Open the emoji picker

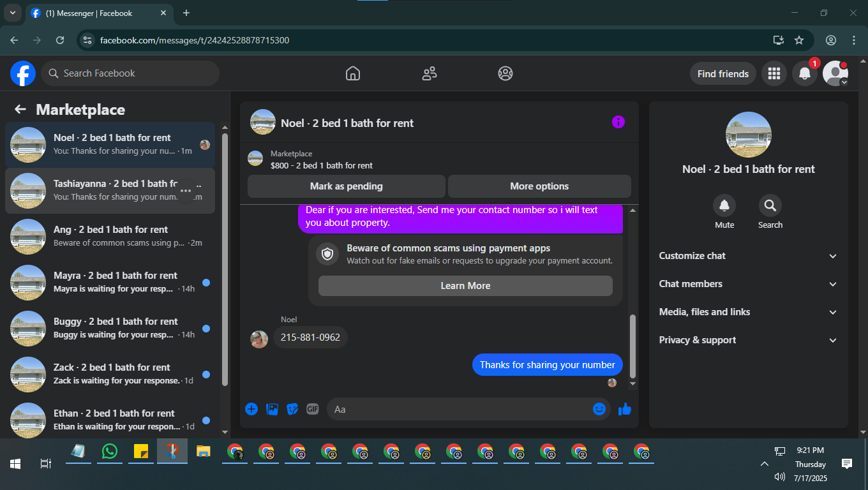pos(599,409)
